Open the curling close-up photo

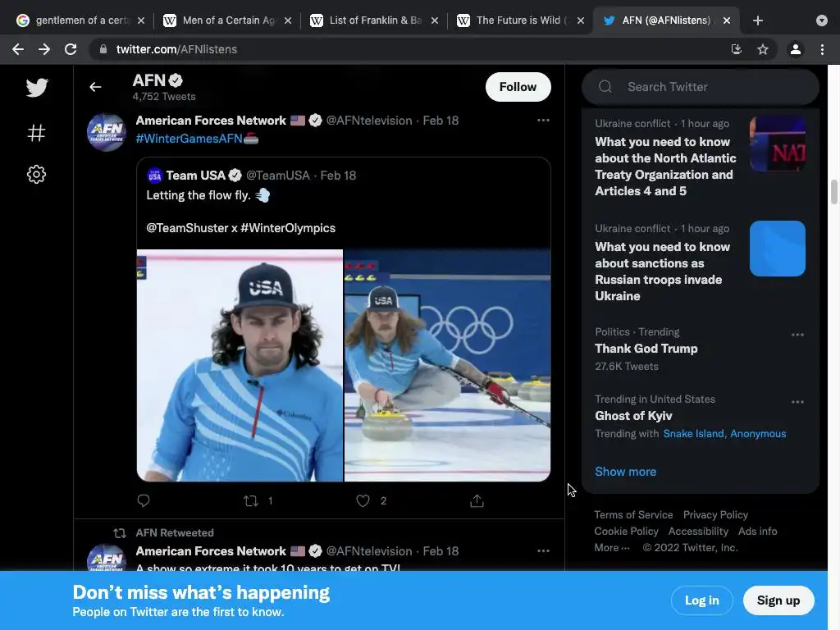coord(240,365)
